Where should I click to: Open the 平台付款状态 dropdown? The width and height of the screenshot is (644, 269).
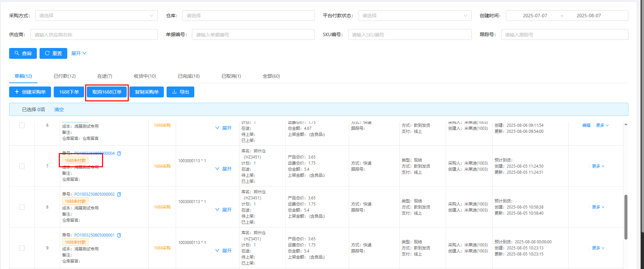point(415,16)
